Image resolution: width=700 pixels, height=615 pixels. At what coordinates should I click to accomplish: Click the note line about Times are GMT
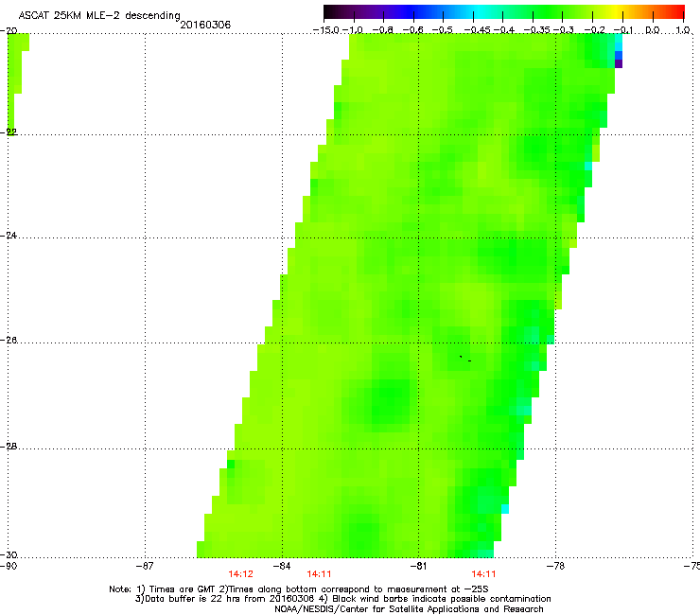coord(299,589)
